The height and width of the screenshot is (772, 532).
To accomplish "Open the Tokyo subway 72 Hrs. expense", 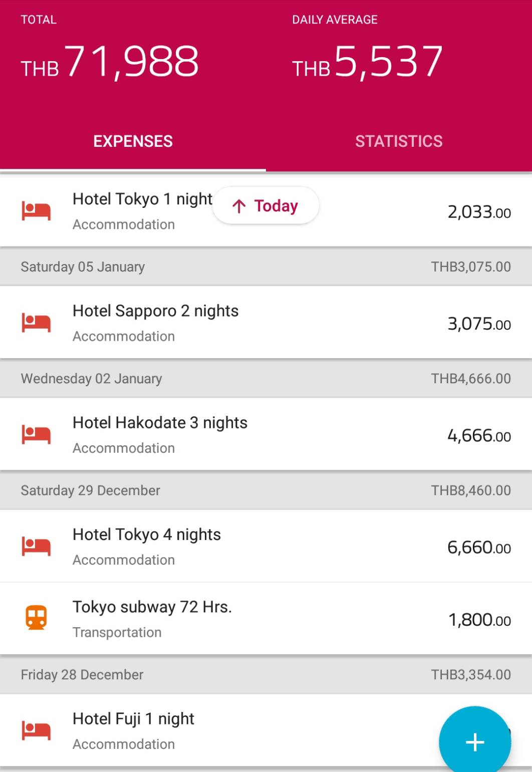I will (266, 619).
